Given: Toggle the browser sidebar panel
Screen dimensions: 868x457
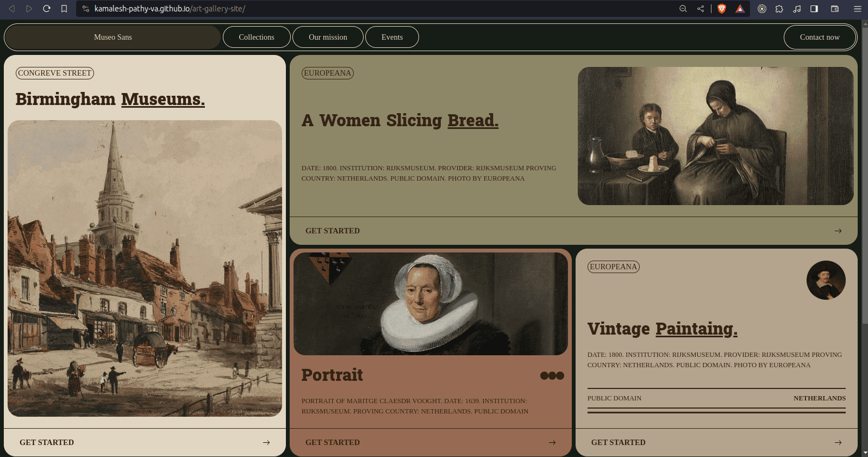Looking at the screenshot, I should click(814, 9).
